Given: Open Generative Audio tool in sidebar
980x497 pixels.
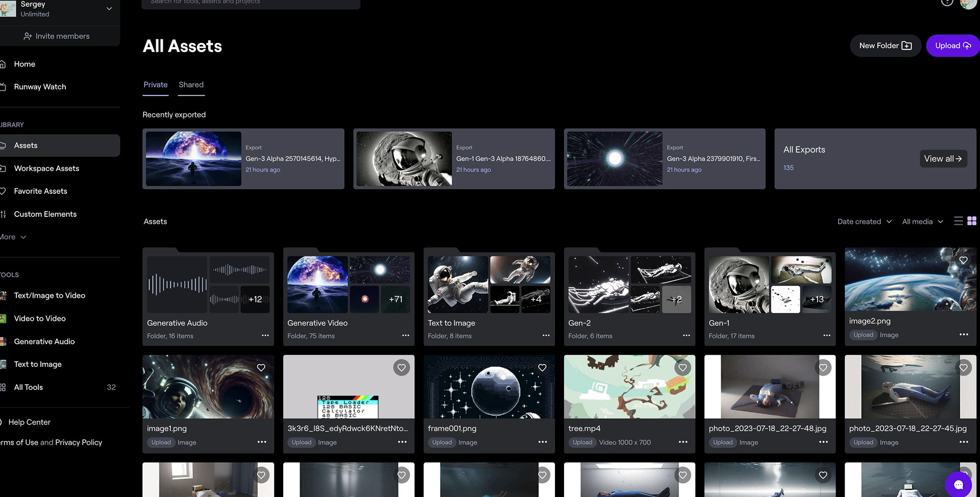Looking at the screenshot, I should 44,341.
